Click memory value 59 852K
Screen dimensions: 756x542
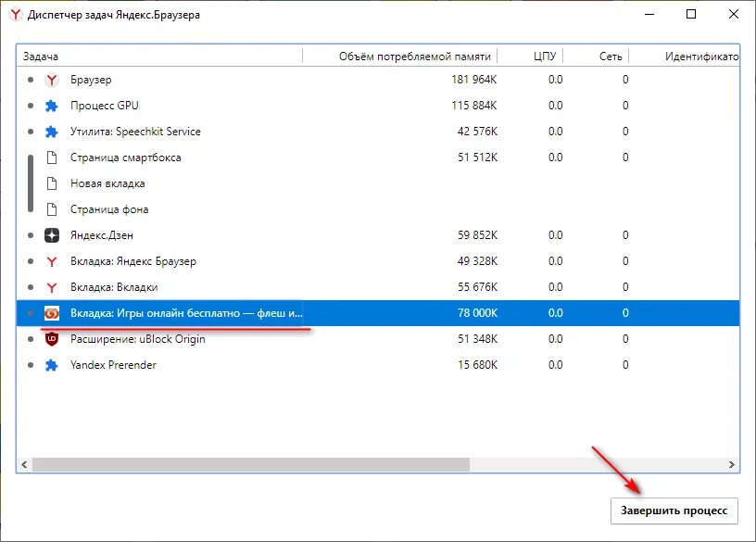477,235
